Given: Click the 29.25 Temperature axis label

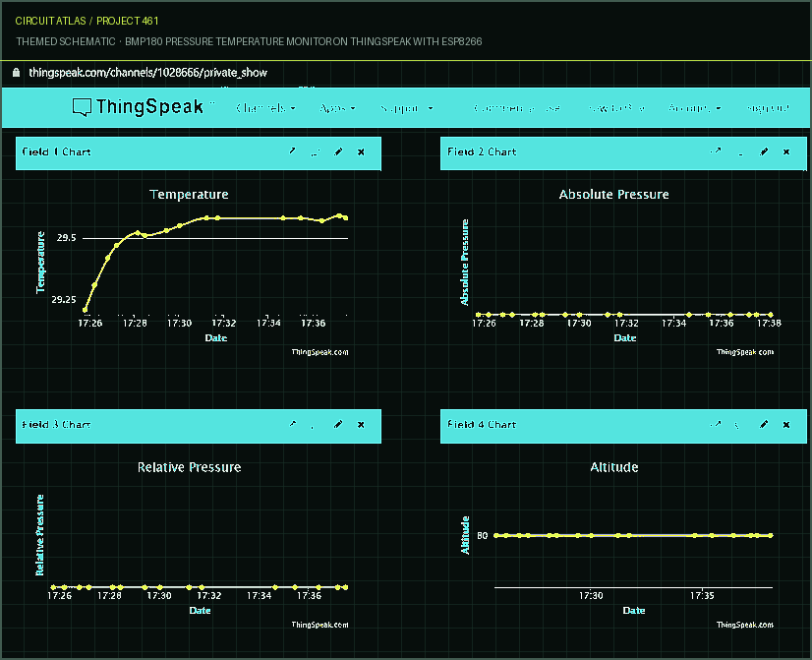Looking at the screenshot, I should [x=63, y=299].
